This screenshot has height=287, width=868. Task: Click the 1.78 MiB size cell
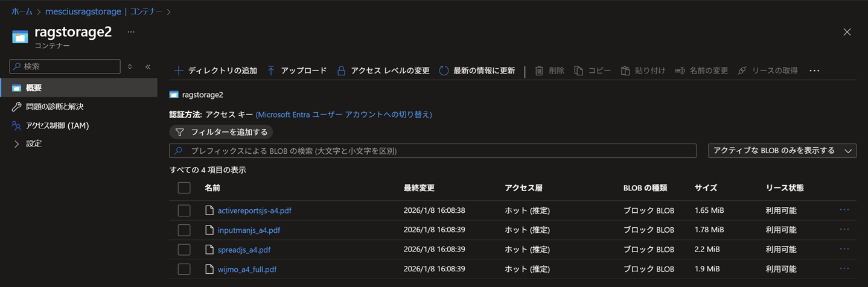coord(709,230)
